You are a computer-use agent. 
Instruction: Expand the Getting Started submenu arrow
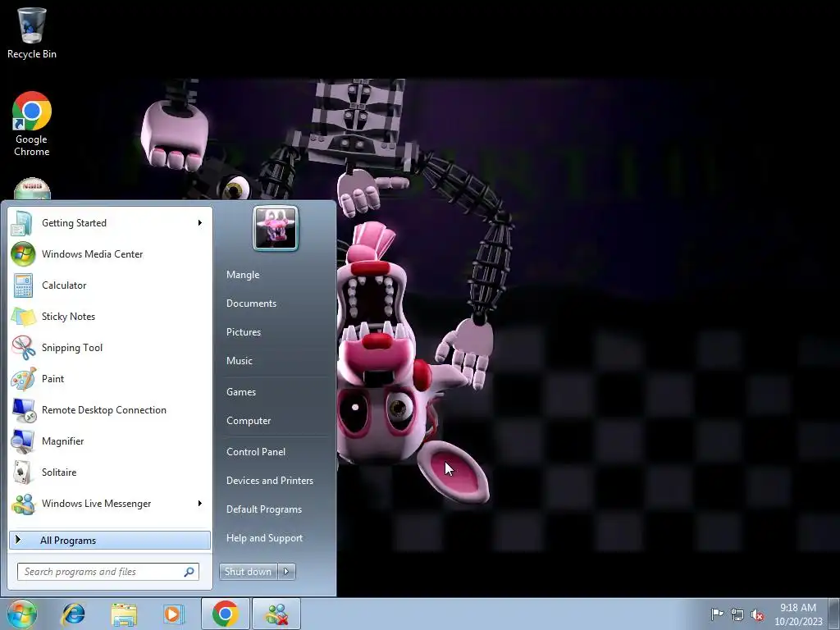click(200, 223)
